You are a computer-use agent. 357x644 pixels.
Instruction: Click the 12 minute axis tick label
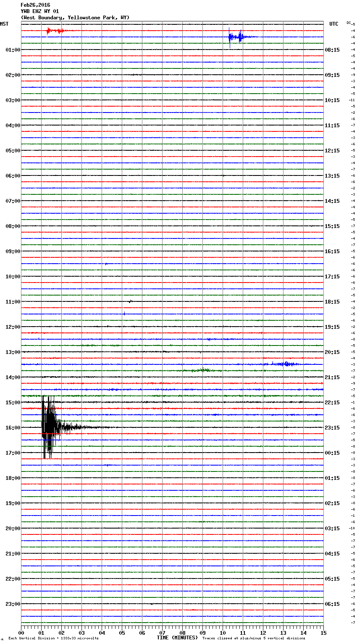tap(263, 633)
